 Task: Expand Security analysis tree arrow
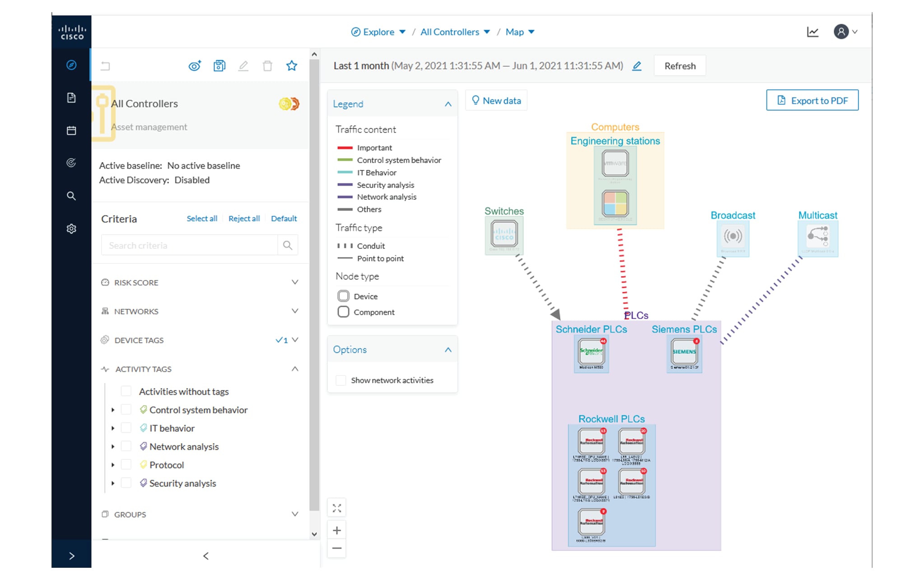pyautogui.click(x=113, y=483)
